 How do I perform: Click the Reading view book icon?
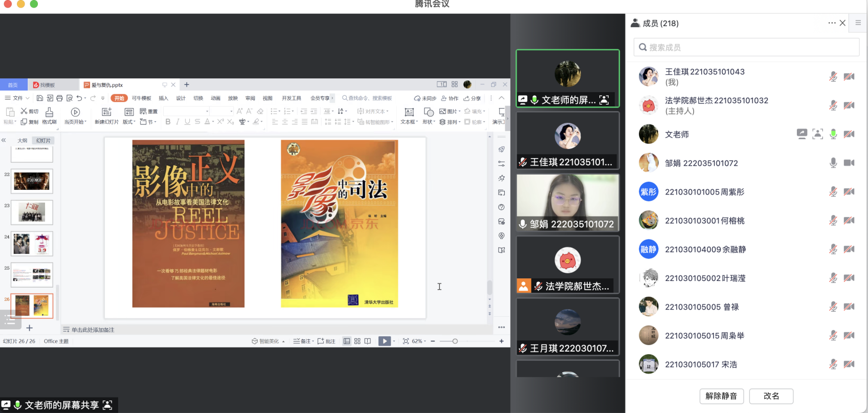(x=367, y=341)
